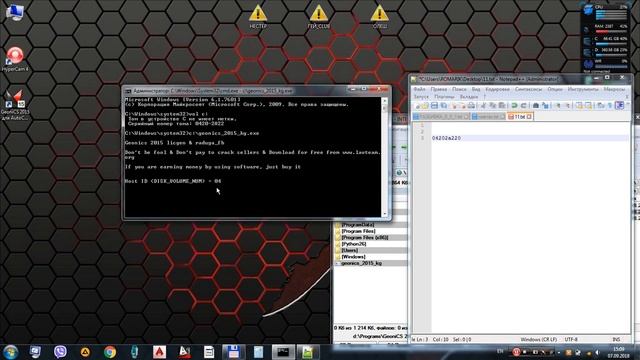This screenshot has width=640, height=360.
Task: Open Google Chrome from the taskbar
Action: tap(110, 352)
